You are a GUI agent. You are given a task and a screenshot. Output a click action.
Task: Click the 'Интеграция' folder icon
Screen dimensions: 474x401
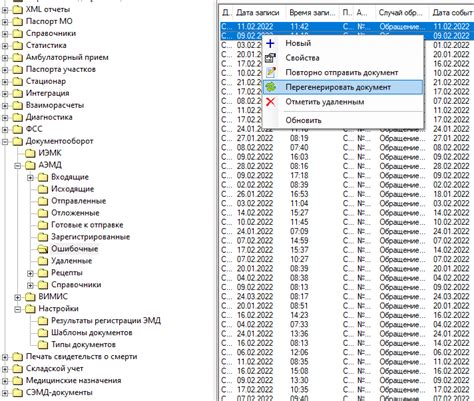pyautogui.click(x=17, y=93)
